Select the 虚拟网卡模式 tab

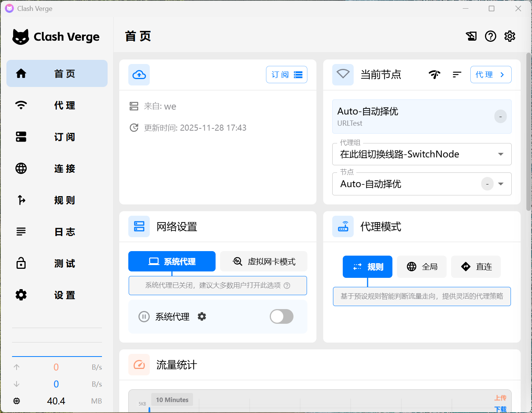click(264, 261)
